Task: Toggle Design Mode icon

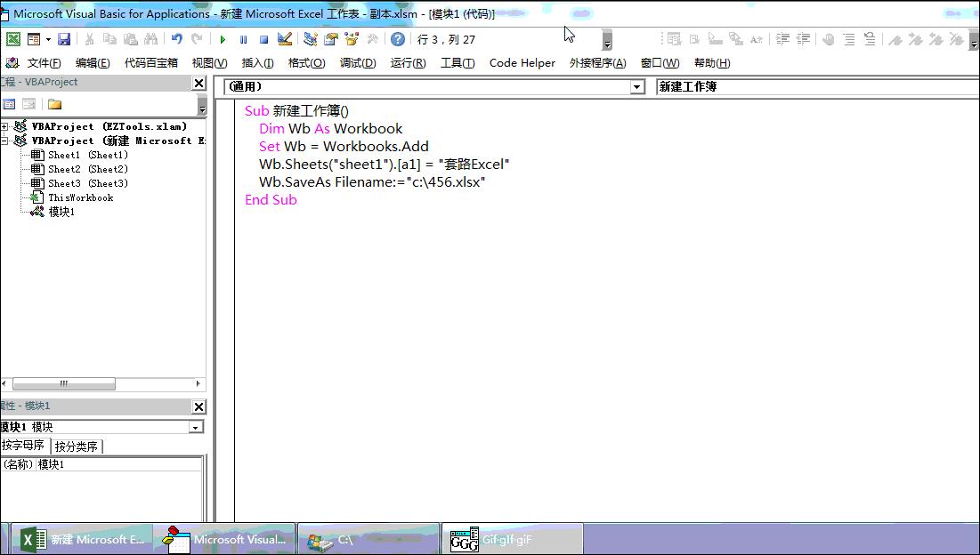Action: tap(284, 39)
